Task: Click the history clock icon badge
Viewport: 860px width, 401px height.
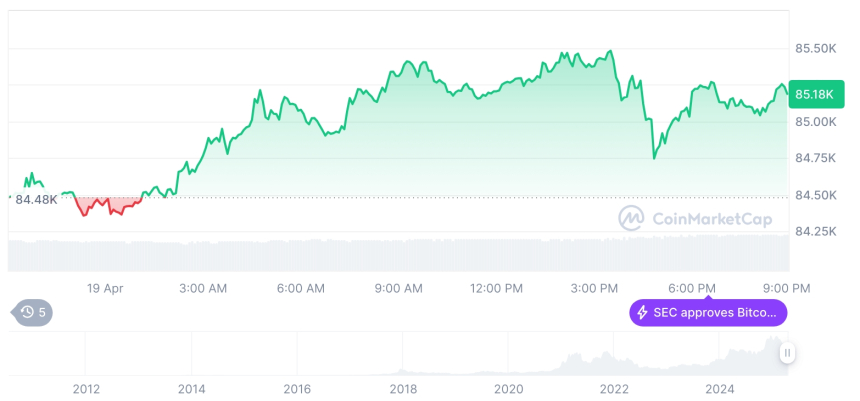Action: click(32, 312)
